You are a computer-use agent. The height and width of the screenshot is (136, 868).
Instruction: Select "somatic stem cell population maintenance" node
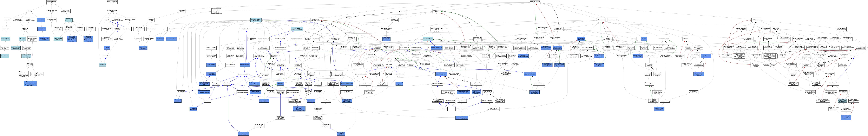point(387,39)
